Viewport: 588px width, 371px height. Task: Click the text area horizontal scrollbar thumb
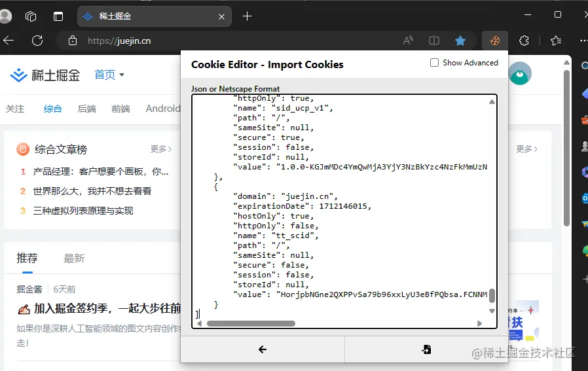(251, 323)
